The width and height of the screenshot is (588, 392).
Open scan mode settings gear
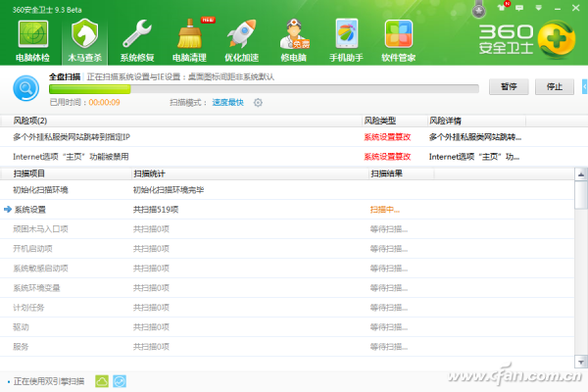click(x=258, y=102)
